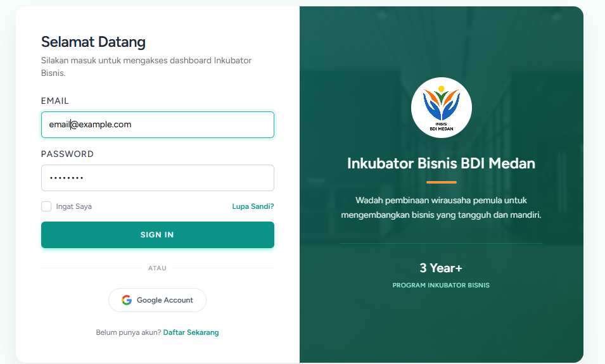Viewport: 605px width, 364px height.
Task: Focus the Password input field
Action: [157, 178]
